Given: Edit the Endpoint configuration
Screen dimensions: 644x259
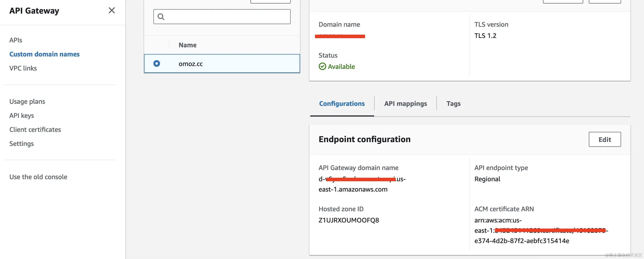Looking at the screenshot, I should click(604, 139).
